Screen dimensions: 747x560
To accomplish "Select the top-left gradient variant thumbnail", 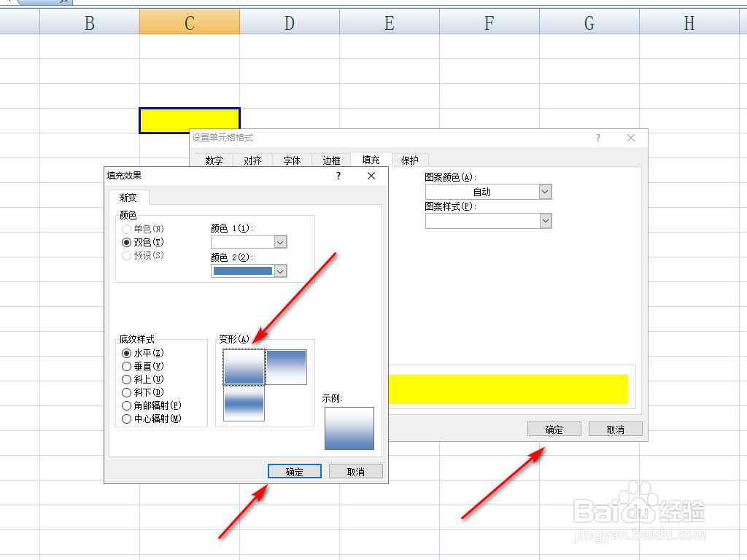I will pos(243,366).
